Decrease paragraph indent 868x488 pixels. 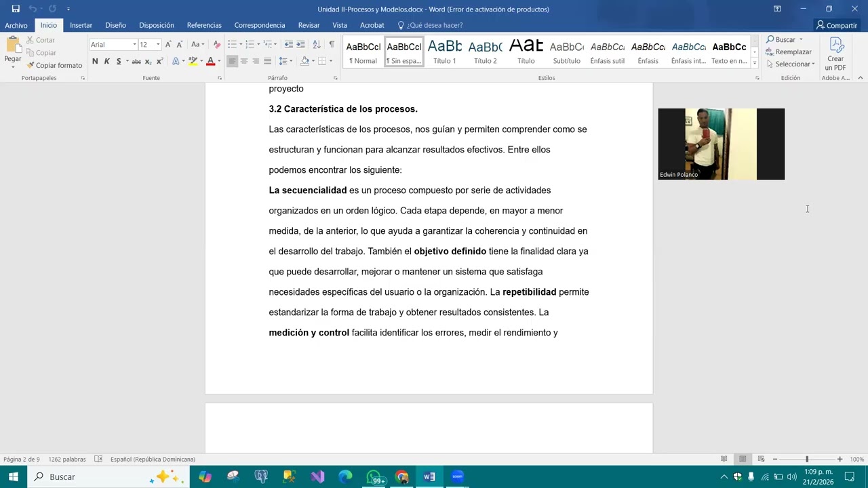tap(289, 44)
